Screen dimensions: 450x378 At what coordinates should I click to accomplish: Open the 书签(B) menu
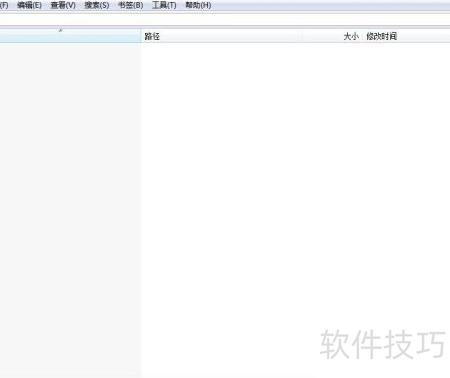131,5
